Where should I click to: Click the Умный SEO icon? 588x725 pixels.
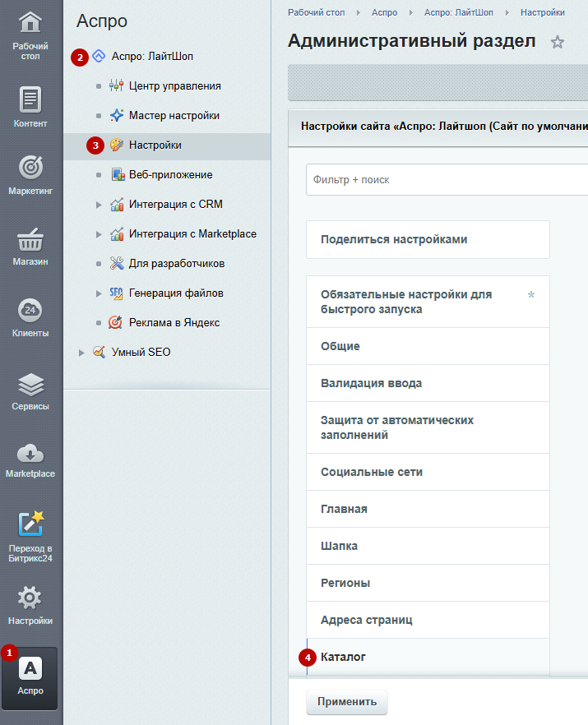coord(99,352)
